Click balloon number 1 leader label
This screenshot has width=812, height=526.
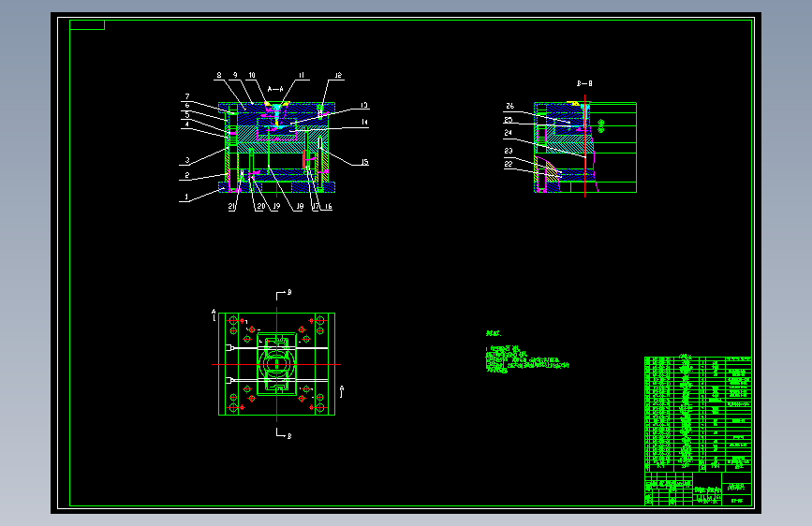187,197
